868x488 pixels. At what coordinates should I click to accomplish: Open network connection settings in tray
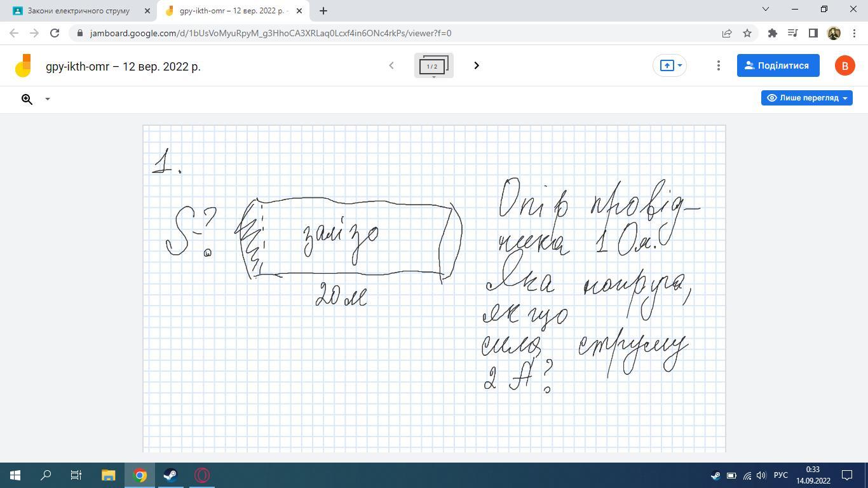point(747,475)
